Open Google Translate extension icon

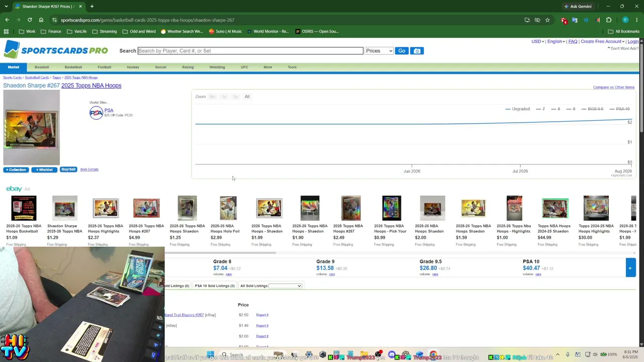click(x=575, y=20)
